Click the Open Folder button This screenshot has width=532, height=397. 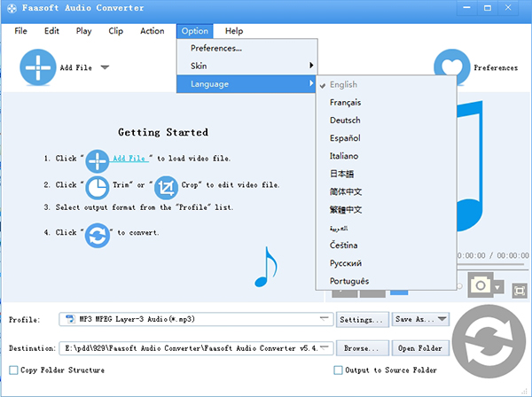[420, 348]
